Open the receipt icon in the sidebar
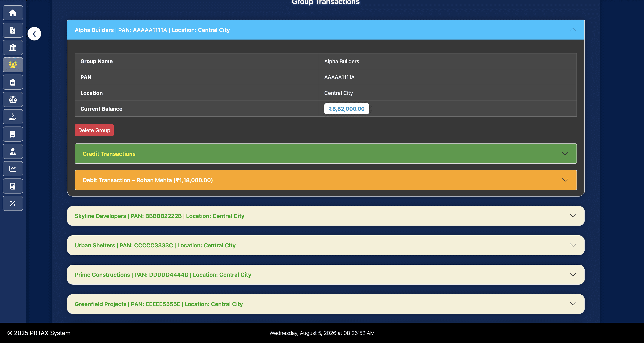Image resolution: width=644 pixels, height=343 pixels. tap(13, 134)
